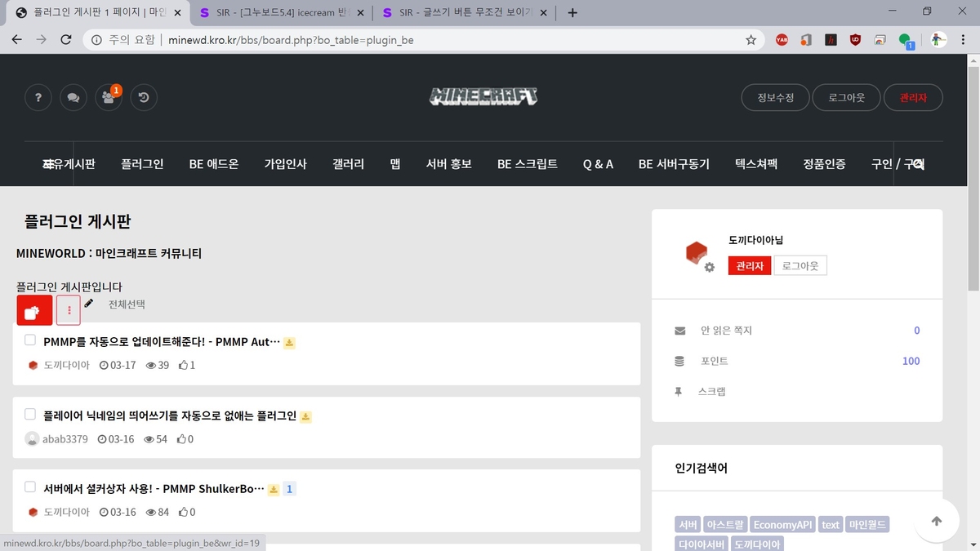Click the envelope icon for unread messages

click(680, 331)
